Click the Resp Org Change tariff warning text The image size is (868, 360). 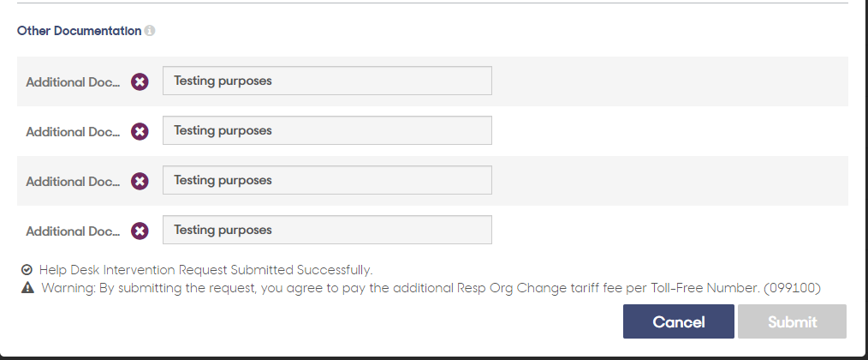pos(431,288)
